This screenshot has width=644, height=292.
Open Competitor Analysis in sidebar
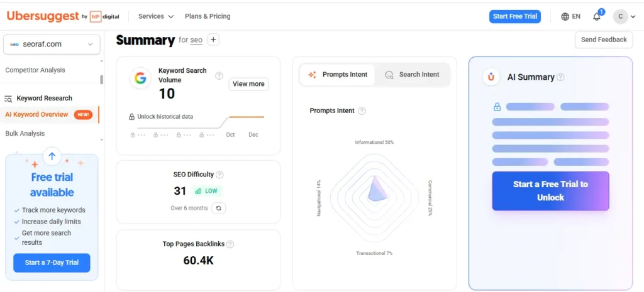[x=35, y=70]
